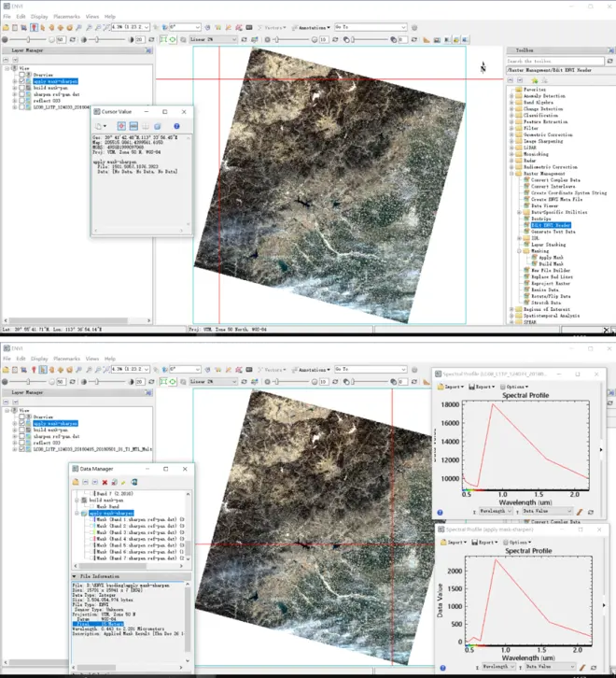Image resolution: width=616 pixels, height=678 pixels.
Task: Open the Placemarks menu in the top window
Action: click(67, 17)
